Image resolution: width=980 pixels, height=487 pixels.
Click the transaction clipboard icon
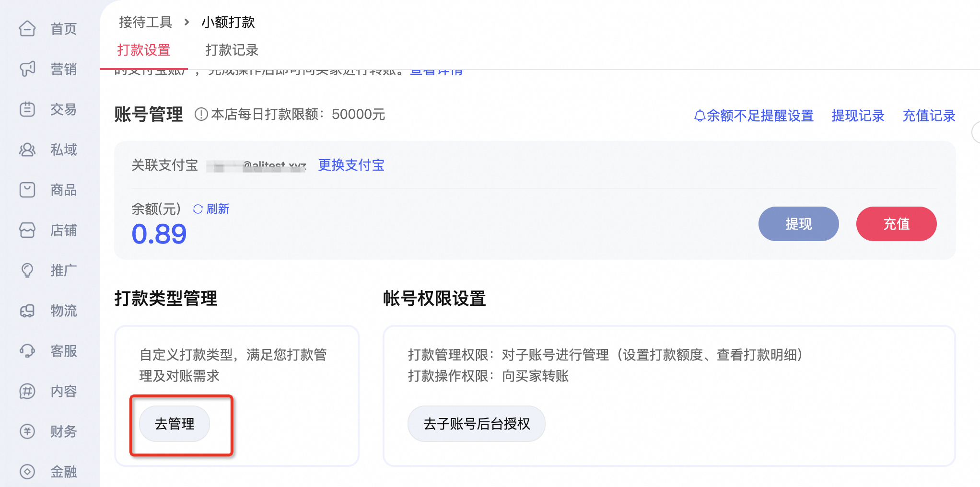pos(27,109)
